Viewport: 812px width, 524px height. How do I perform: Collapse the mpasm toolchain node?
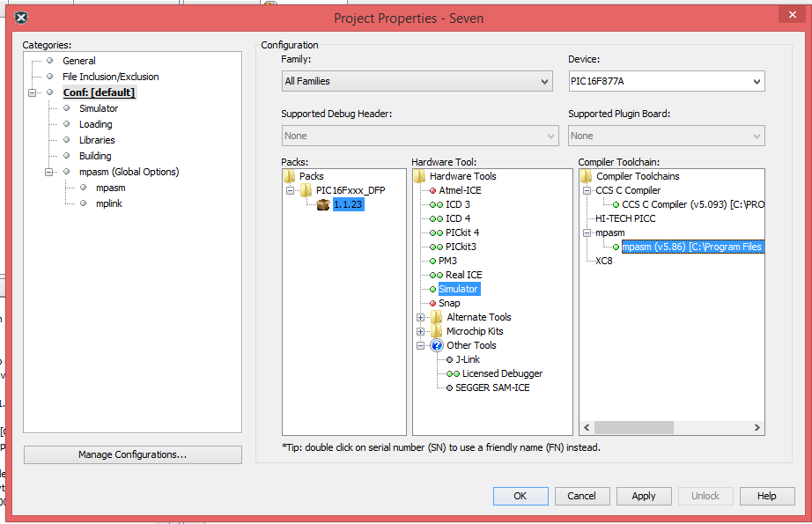(587, 233)
